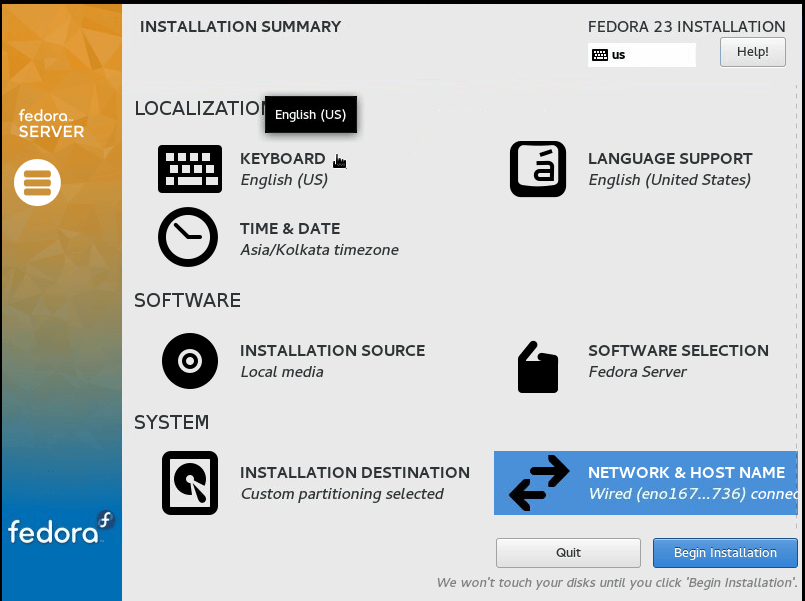The width and height of the screenshot is (805, 601).
Task: Click the 'us' keyboard layout indicator
Action: point(642,55)
